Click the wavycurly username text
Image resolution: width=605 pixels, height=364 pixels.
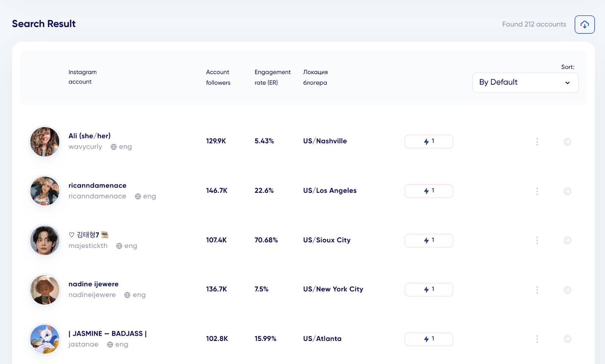pyautogui.click(x=85, y=147)
